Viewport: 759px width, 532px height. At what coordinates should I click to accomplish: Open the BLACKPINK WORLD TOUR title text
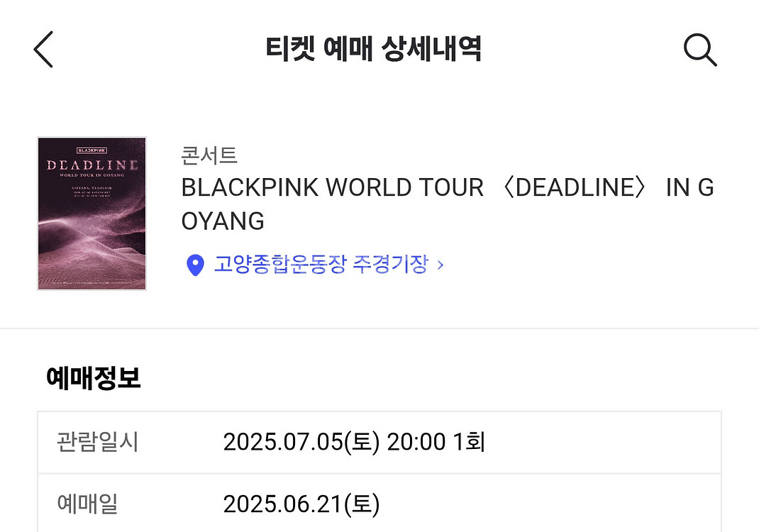click(x=448, y=188)
